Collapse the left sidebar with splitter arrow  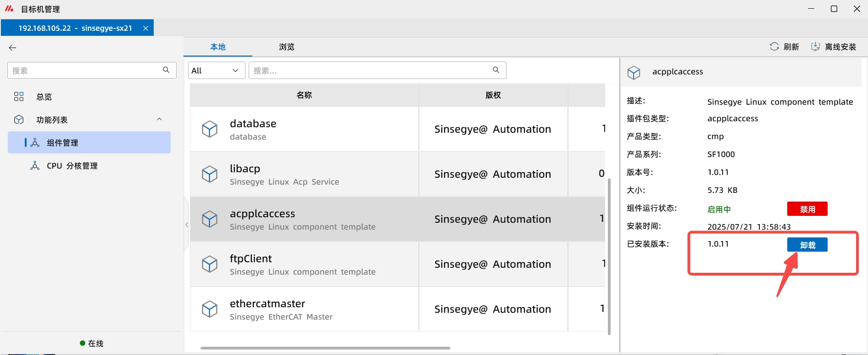click(x=186, y=225)
